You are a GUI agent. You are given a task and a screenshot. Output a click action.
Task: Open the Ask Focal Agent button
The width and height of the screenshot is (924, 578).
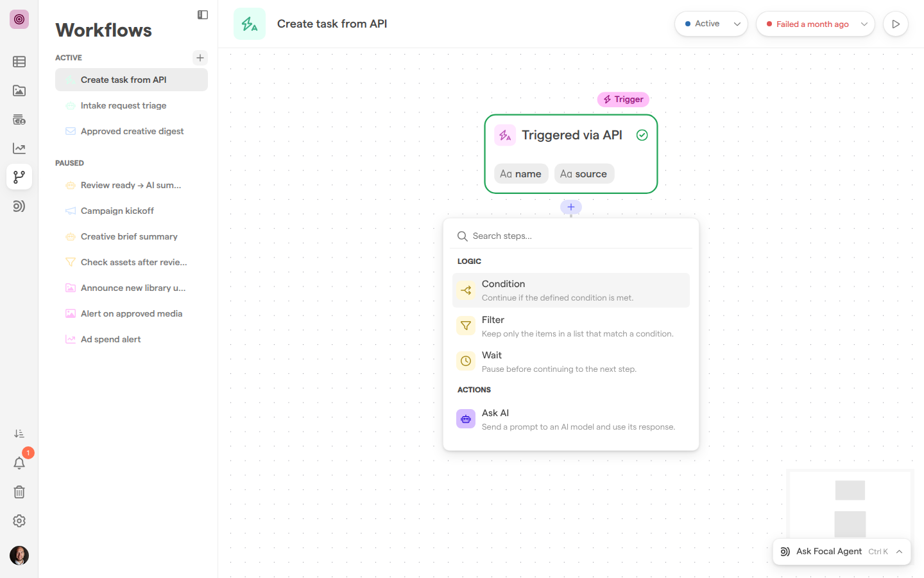pyautogui.click(x=842, y=552)
